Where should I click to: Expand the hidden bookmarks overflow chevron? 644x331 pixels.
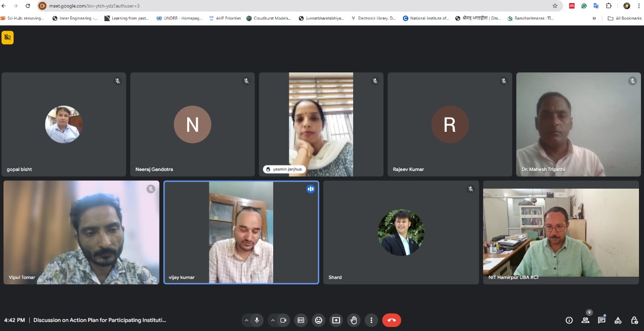tap(594, 18)
